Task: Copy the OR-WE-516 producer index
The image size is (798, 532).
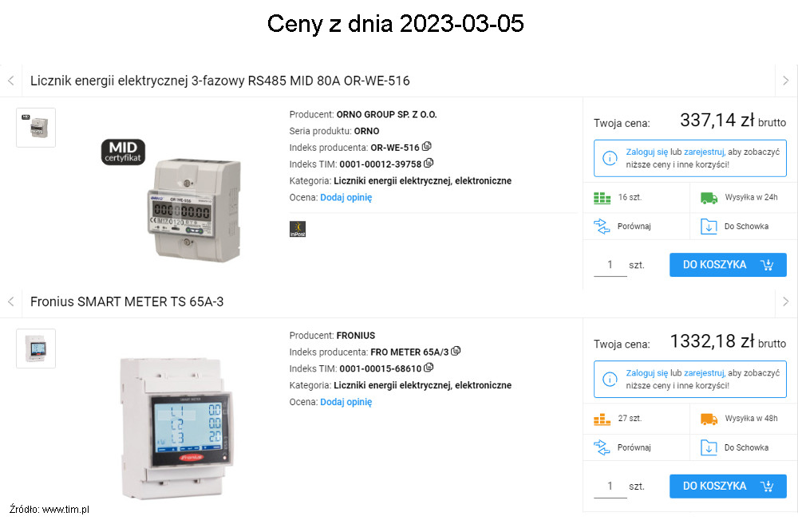Action: click(x=426, y=147)
